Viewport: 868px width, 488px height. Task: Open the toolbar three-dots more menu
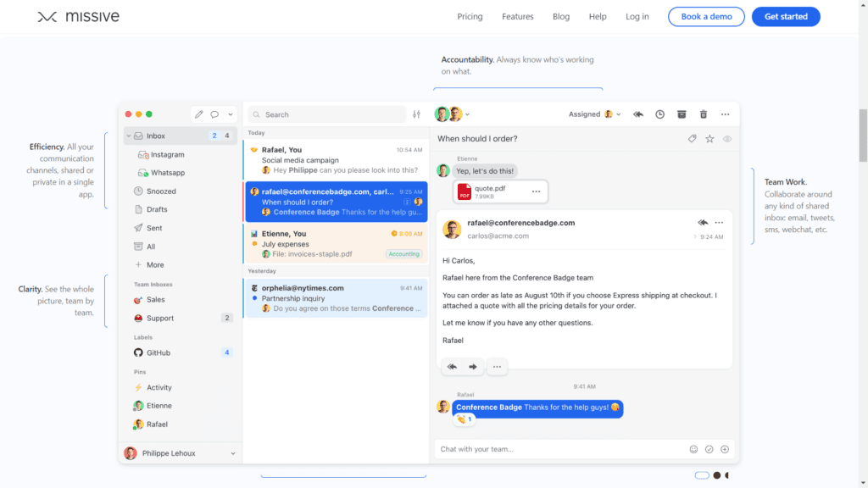click(726, 114)
